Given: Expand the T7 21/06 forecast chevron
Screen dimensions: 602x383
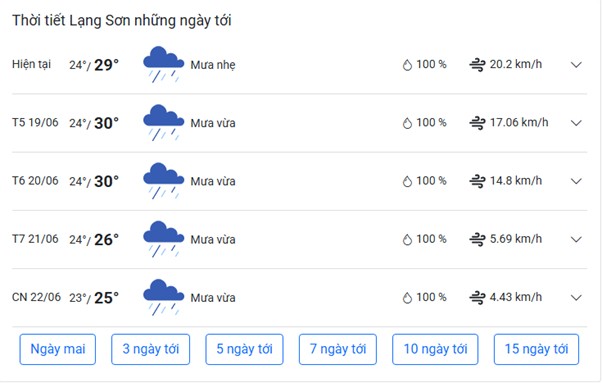Looking at the screenshot, I should (x=576, y=239).
